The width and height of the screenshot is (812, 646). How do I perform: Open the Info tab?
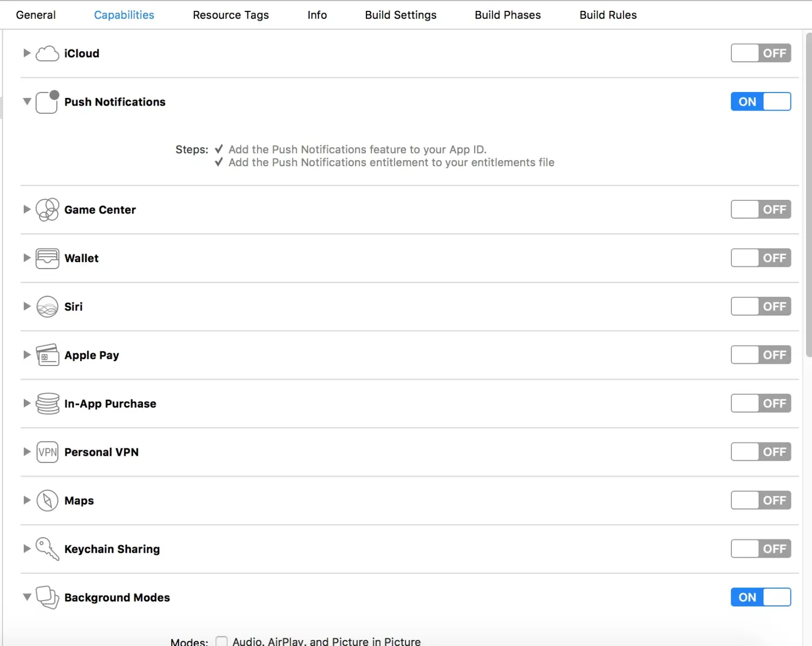[317, 15]
